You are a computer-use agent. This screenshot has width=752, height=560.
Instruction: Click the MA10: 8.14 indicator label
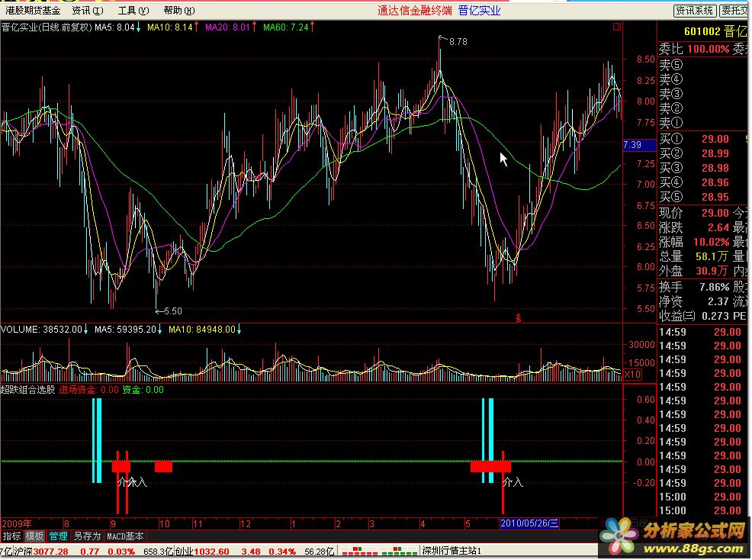[172, 27]
